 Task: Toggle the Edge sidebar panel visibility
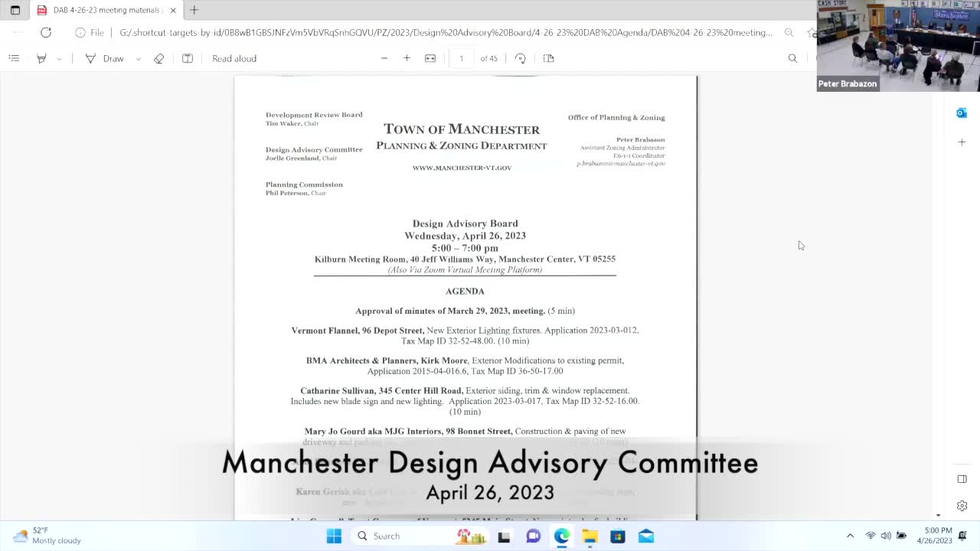pyautogui.click(x=962, y=479)
